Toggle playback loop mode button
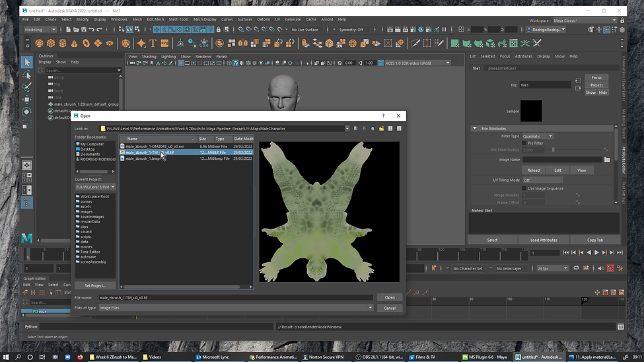This screenshot has height=362, width=644. tap(576, 268)
